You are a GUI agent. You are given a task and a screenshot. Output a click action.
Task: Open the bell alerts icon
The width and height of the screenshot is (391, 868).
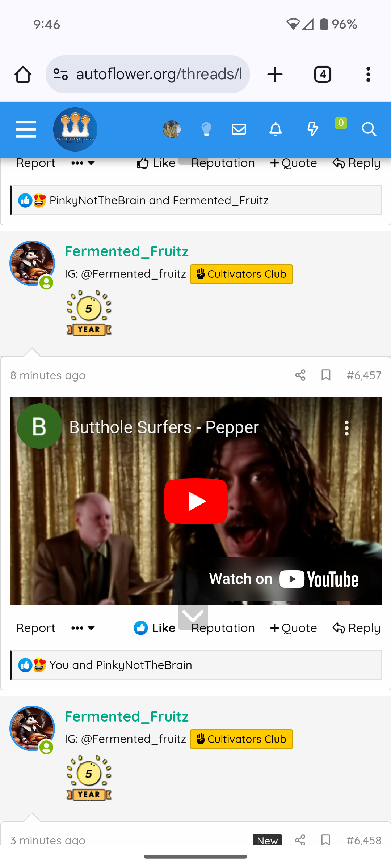click(x=276, y=129)
